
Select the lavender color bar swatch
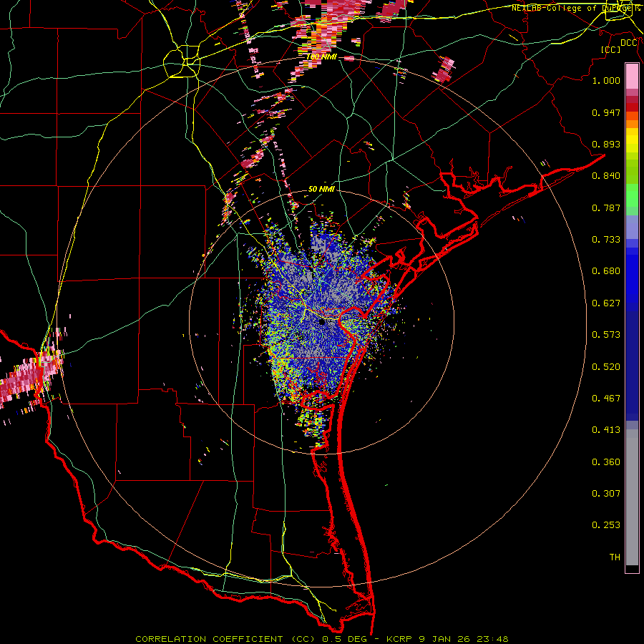(x=632, y=227)
